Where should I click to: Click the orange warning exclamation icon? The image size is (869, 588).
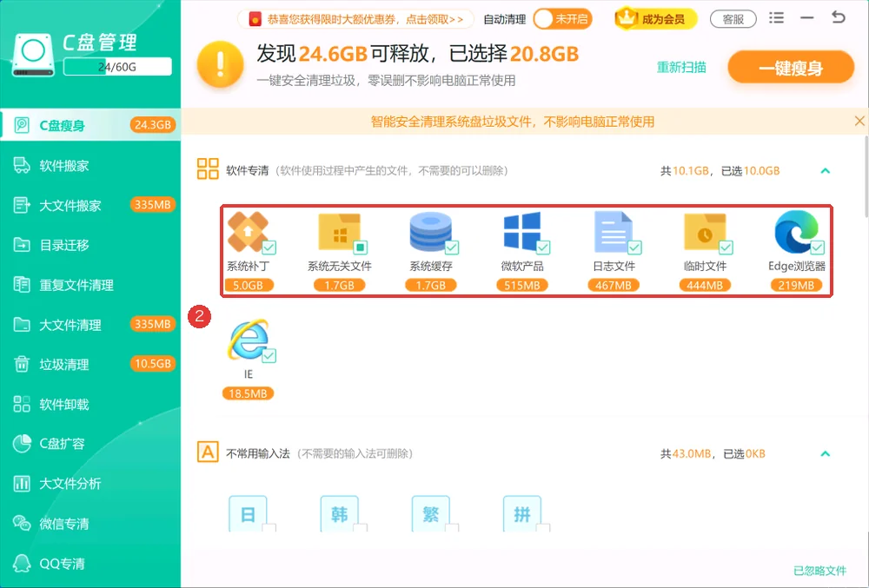pyautogui.click(x=220, y=64)
